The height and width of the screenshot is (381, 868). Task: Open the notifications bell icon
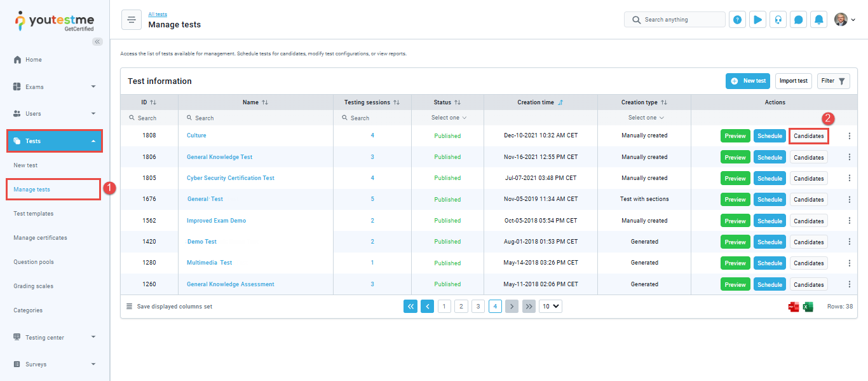(x=819, y=20)
